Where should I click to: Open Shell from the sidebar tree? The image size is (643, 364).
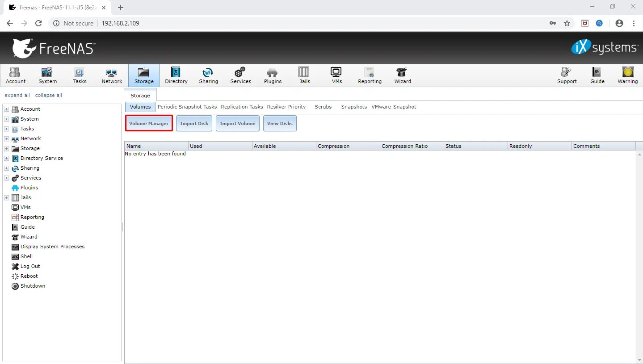(x=26, y=256)
